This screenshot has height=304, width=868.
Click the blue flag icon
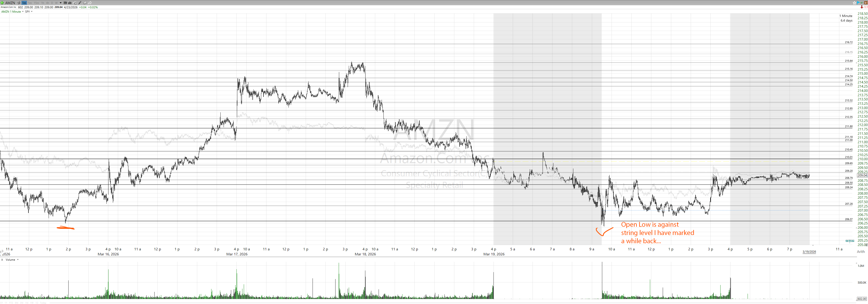(858, 3)
